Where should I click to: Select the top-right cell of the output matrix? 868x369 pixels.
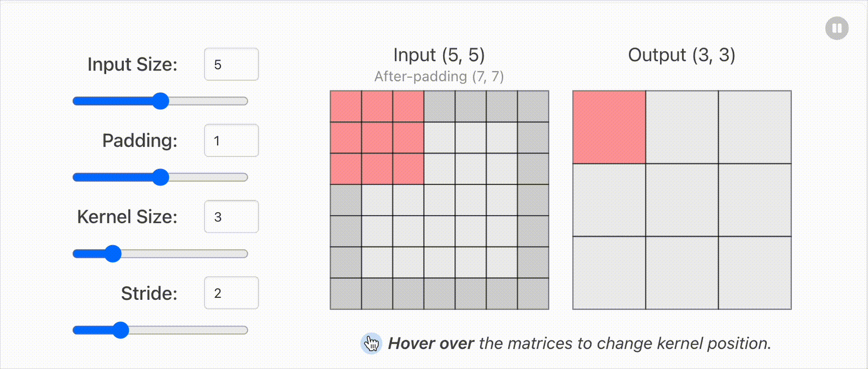(x=755, y=127)
